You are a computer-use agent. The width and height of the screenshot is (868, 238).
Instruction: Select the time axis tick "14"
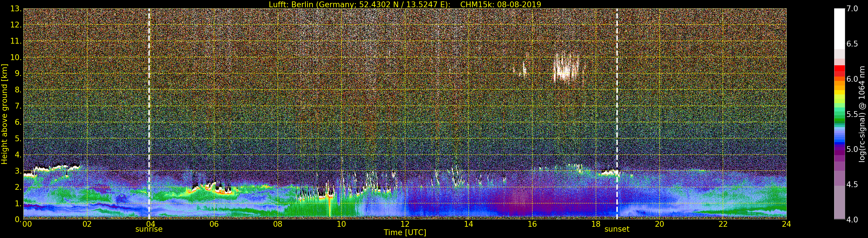pos(468,224)
